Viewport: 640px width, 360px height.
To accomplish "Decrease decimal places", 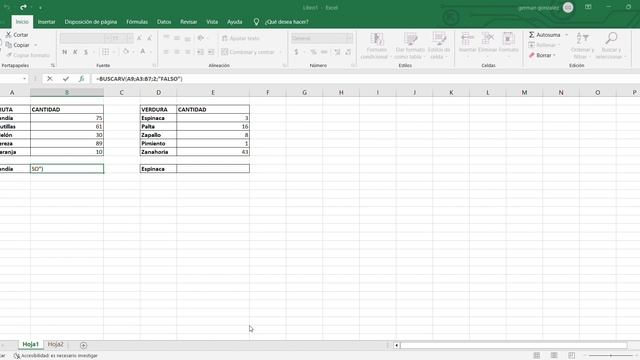I will click(348, 52).
